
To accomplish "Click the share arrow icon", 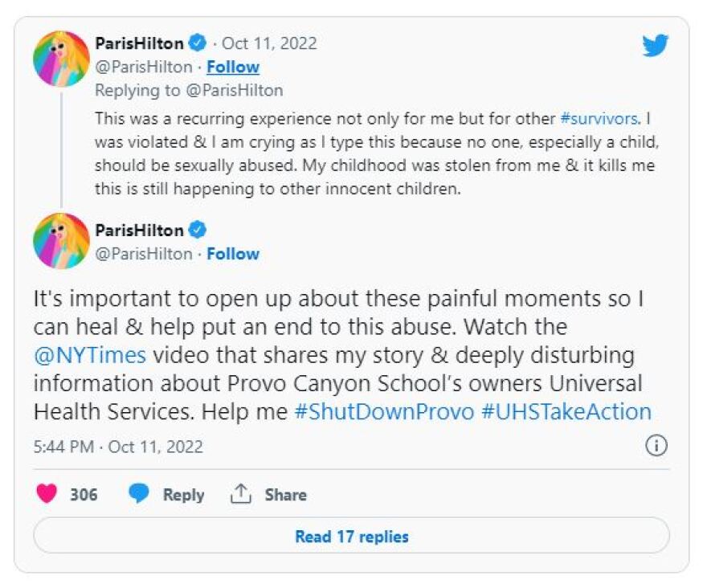I will click(241, 494).
